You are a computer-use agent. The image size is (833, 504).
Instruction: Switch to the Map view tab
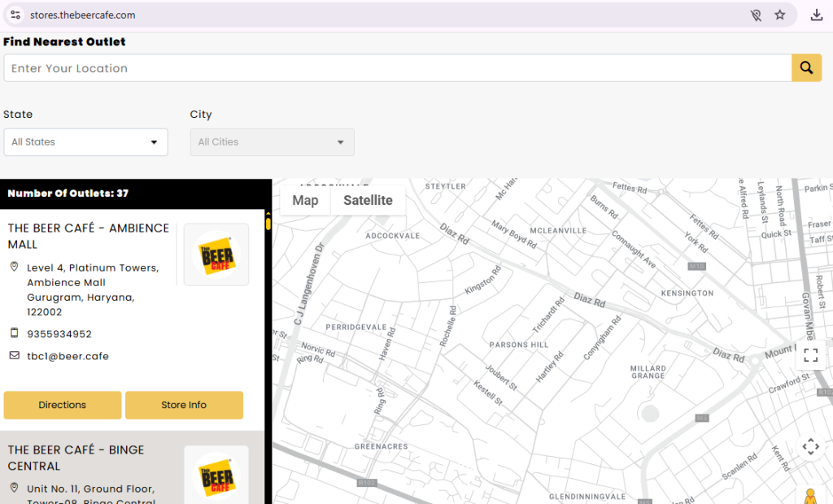tap(306, 200)
